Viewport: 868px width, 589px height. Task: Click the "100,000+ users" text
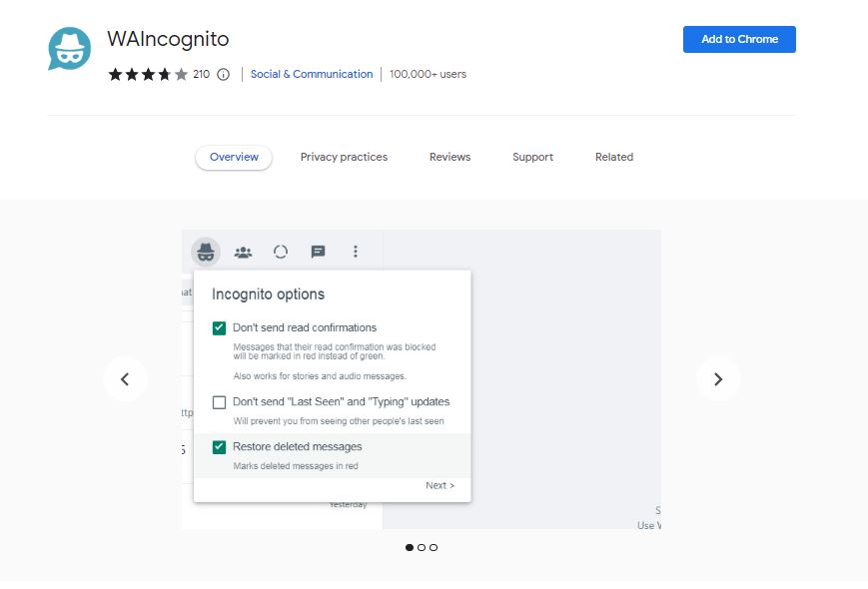tap(428, 74)
